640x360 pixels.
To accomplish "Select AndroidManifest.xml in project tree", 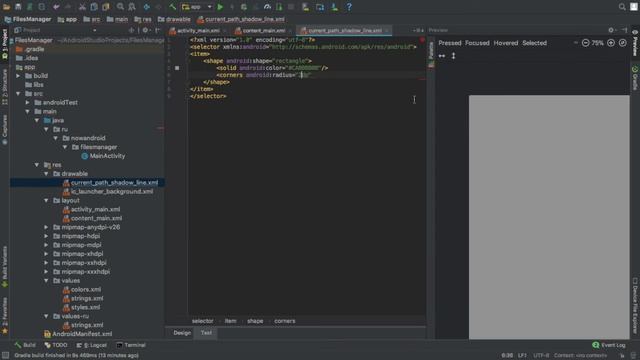I will tap(82, 334).
